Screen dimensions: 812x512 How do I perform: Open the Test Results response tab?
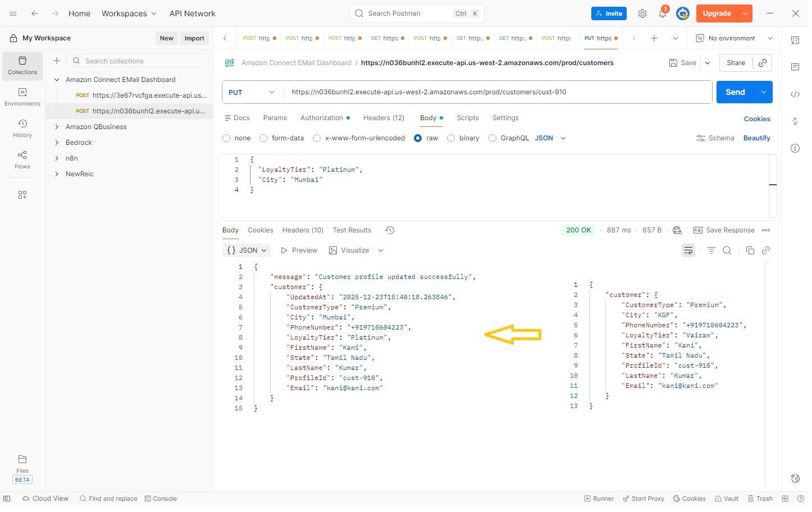tap(353, 231)
